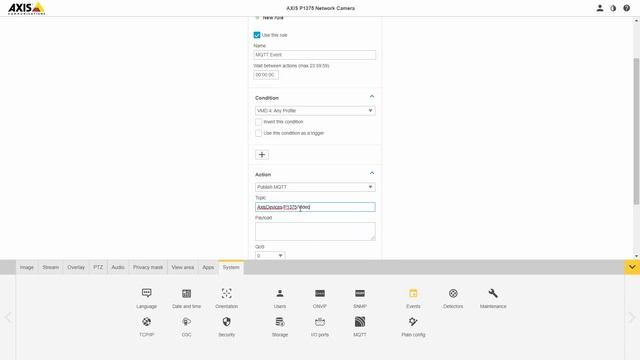
Task: Open the Detectors settings icon
Action: 453,293
